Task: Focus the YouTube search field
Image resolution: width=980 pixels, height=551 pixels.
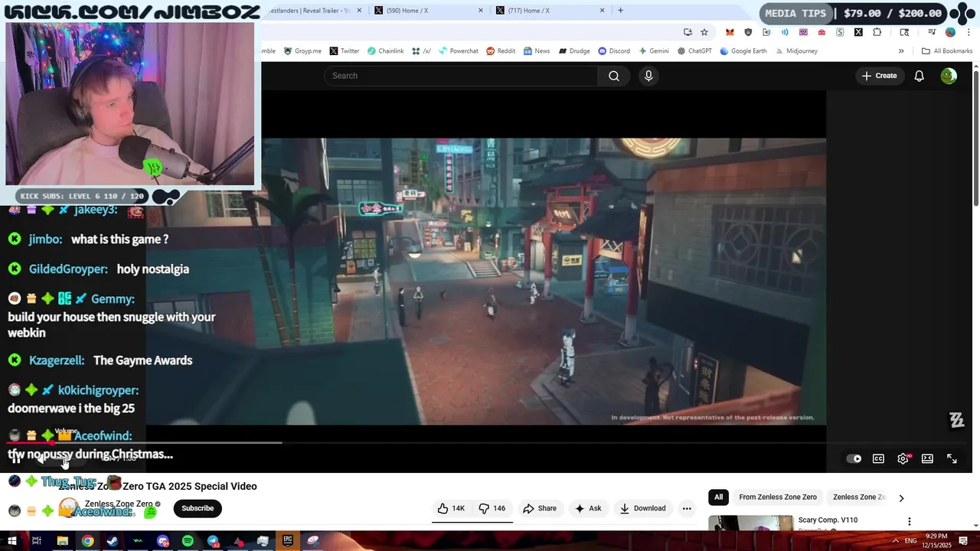Action: point(461,76)
